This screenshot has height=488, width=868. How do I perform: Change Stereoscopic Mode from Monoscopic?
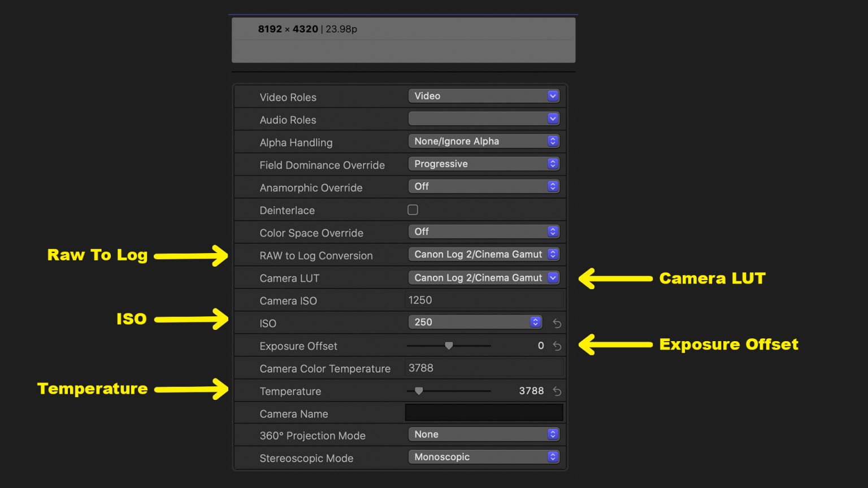484,457
